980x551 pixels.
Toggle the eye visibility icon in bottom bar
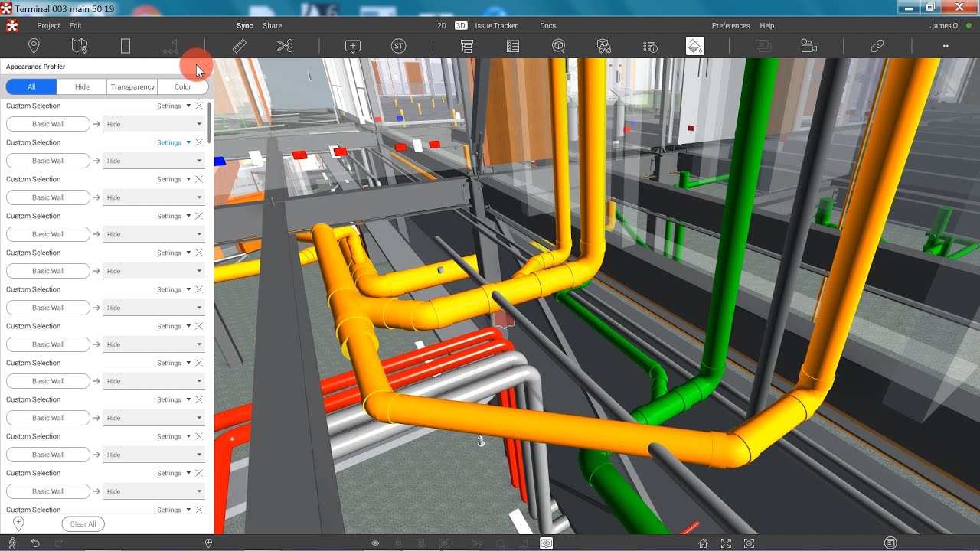[375, 543]
